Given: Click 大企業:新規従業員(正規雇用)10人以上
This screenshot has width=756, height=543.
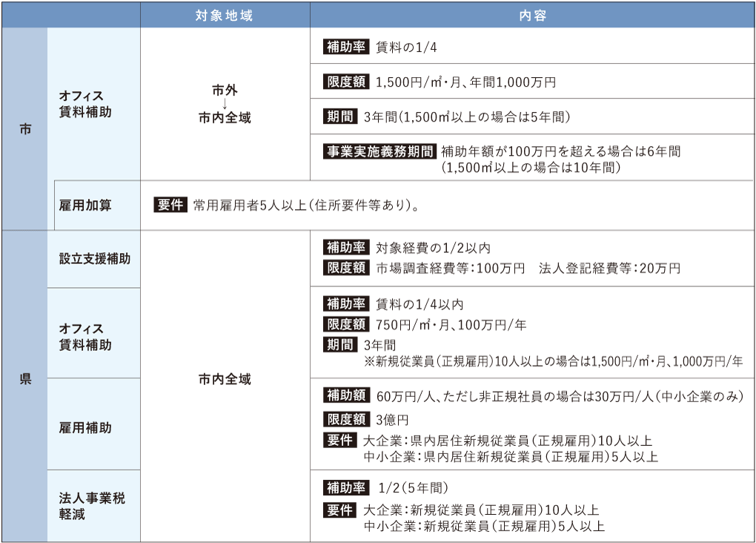Looking at the screenshot, I should coord(481,510).
